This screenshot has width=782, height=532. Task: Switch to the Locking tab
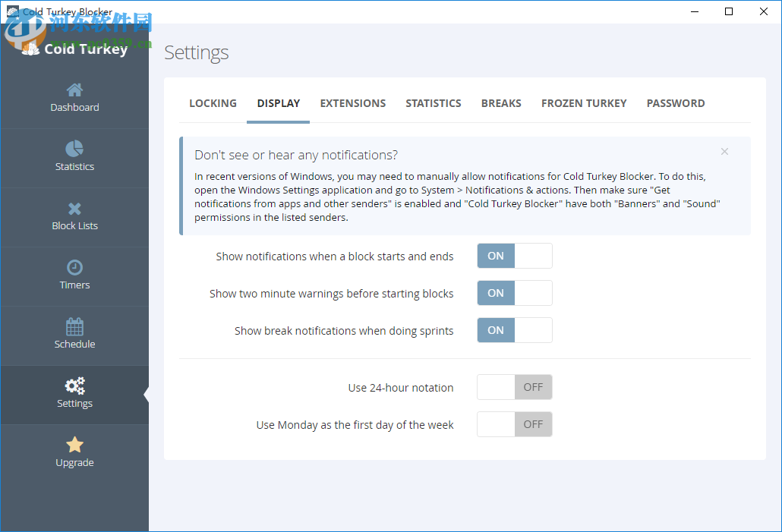213,103
